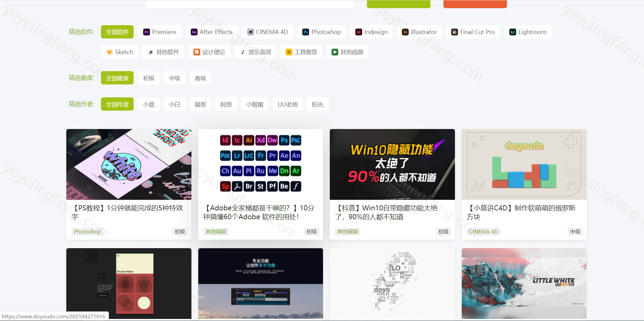Click the CINEMA 4D logo icon
The height and width of the screenshot is (321, 644).
pyautogui.click(x=251, y=32)
